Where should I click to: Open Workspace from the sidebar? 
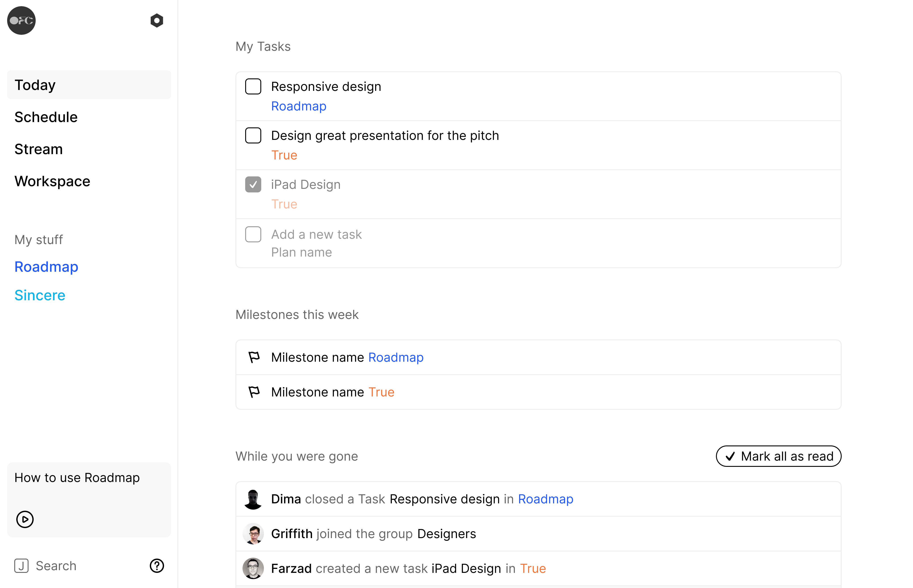(52, 181)
